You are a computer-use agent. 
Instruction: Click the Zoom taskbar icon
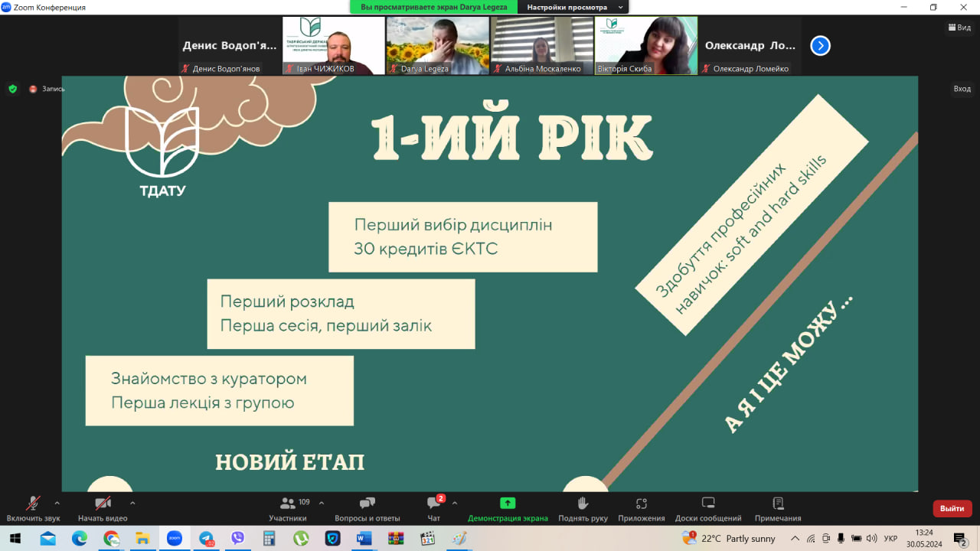pyautogui.click(x=174, y=539)
